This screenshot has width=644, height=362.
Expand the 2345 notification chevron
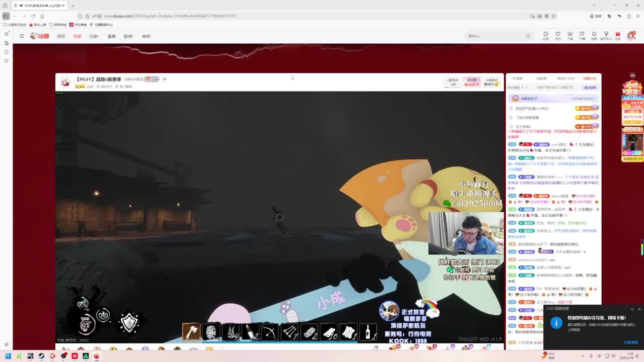pos(632,309)
